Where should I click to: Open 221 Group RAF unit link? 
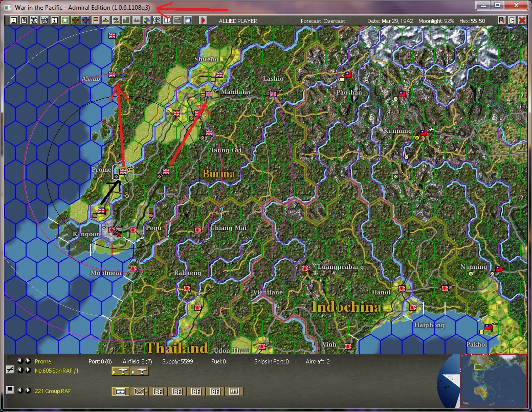tap(53, 391)
